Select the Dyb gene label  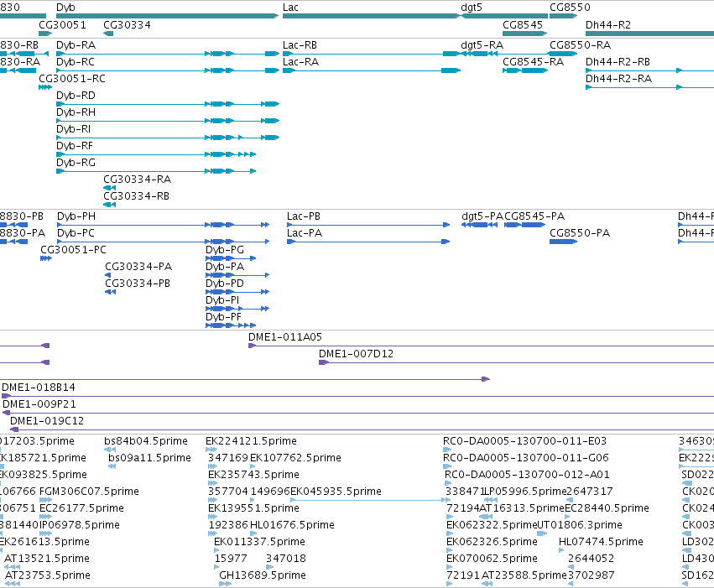(65, 8)
